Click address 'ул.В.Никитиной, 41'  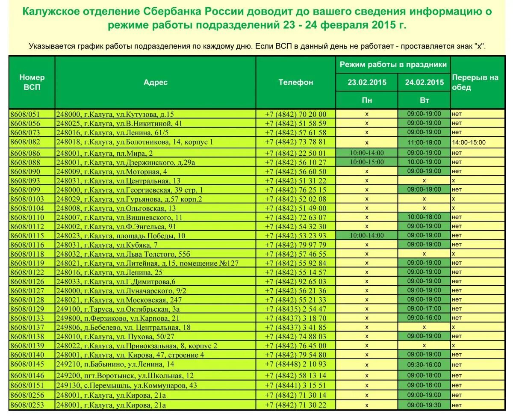tap(149, 123)
